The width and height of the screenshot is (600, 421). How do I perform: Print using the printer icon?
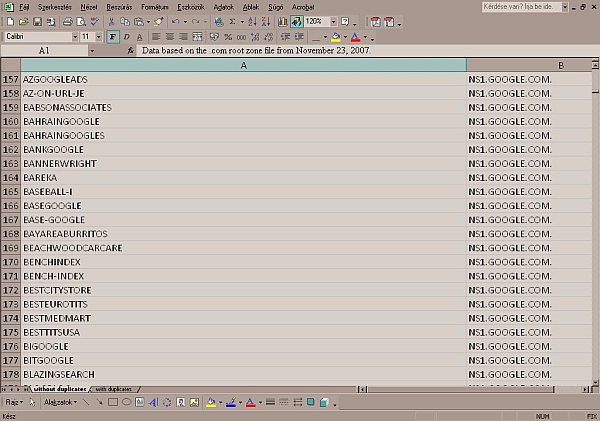pyautogui.click(x=68, y=22)
